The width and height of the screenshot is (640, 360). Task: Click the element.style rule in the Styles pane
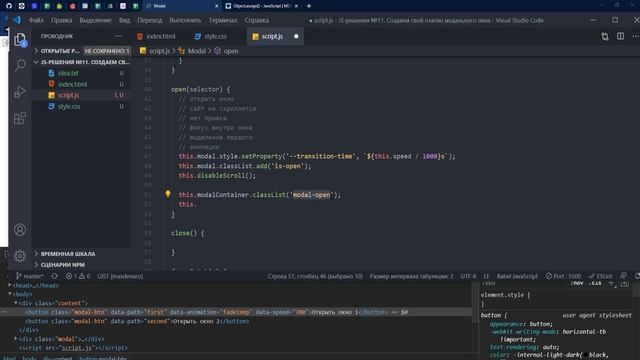click(505, 295)
